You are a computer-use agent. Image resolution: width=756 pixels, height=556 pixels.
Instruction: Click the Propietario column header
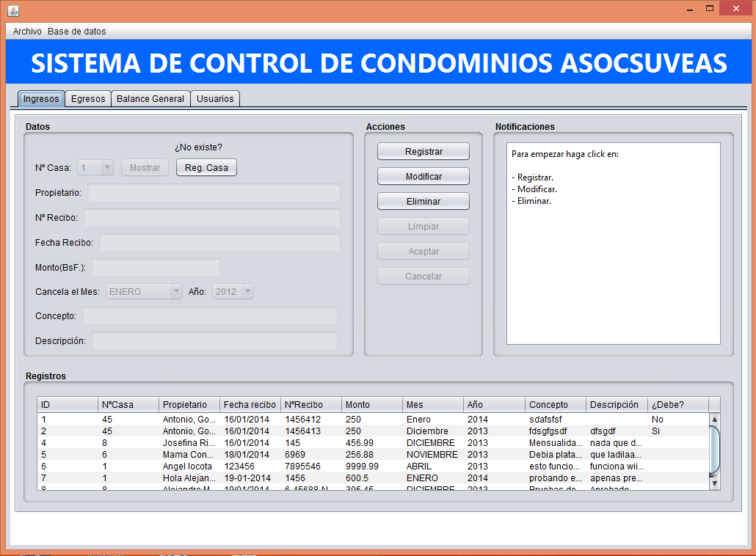[189, 405]
